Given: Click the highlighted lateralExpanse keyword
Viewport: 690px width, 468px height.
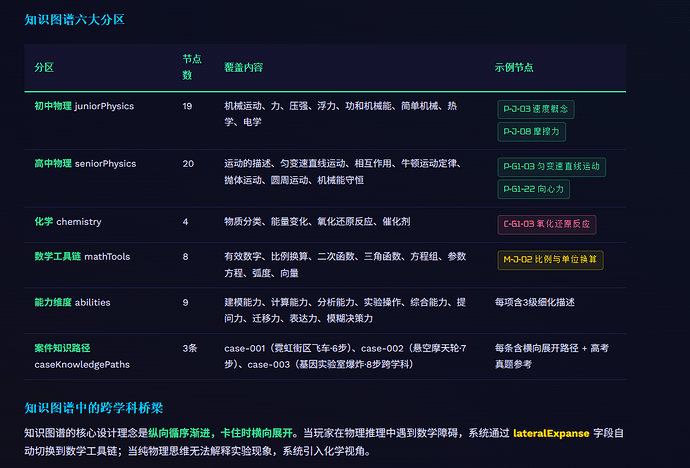Looking at the screenshot, I should pyautogui.click(x=551, y=433).
